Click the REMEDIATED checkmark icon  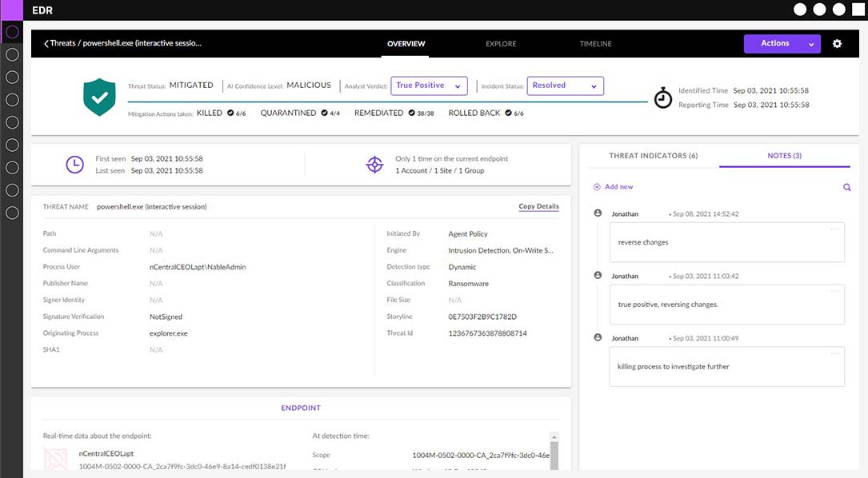[411, 113]
